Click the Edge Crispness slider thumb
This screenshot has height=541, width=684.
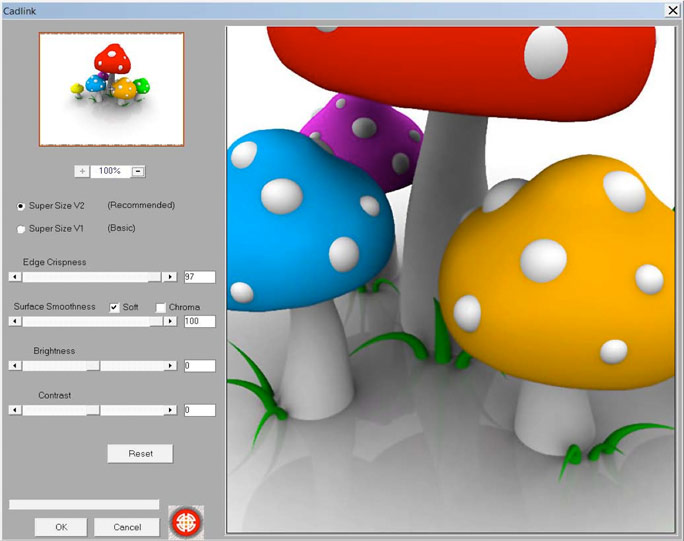[154, 277]
